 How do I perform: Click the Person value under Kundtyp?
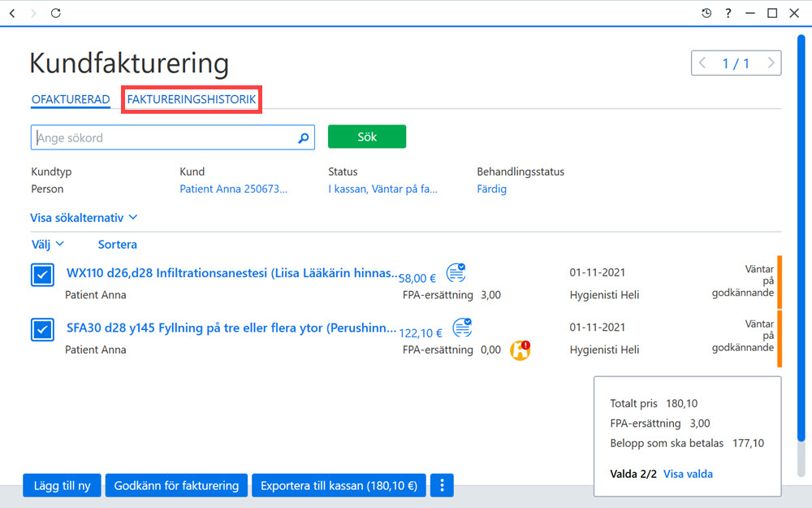tap(47, 189)
